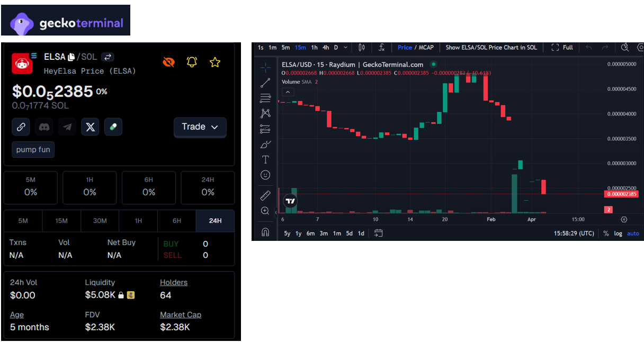Select the trend line drawing tool
Image resolution: width=644 pixels, height=342 pixels.
(265, 83)
